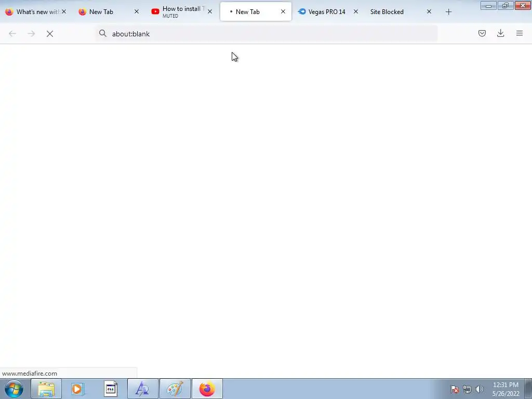Screen dimensions: 532x399
Task: Open the Firefox hamburger menu
Action: 520,33
